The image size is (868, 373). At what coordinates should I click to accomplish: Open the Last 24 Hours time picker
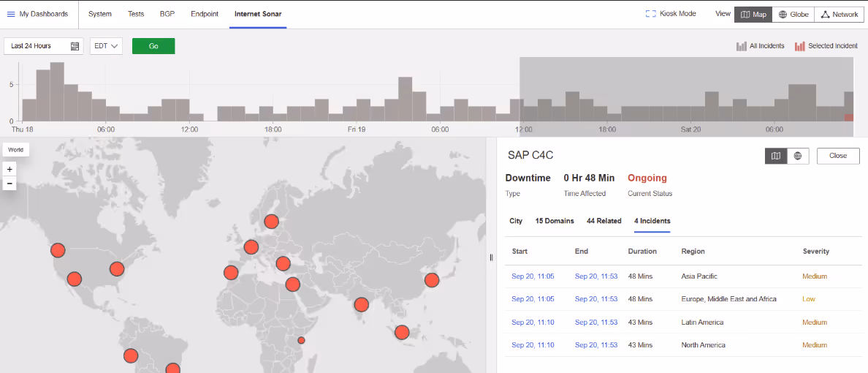[x=44, y=46]
